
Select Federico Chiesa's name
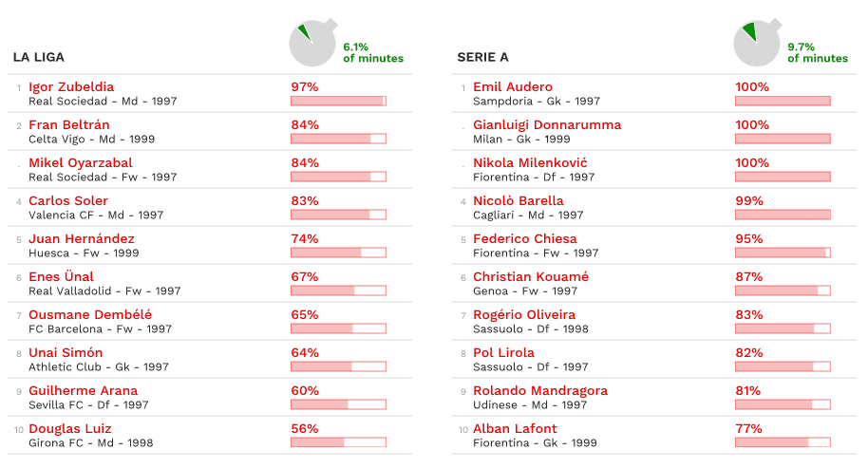pos(524,239)
